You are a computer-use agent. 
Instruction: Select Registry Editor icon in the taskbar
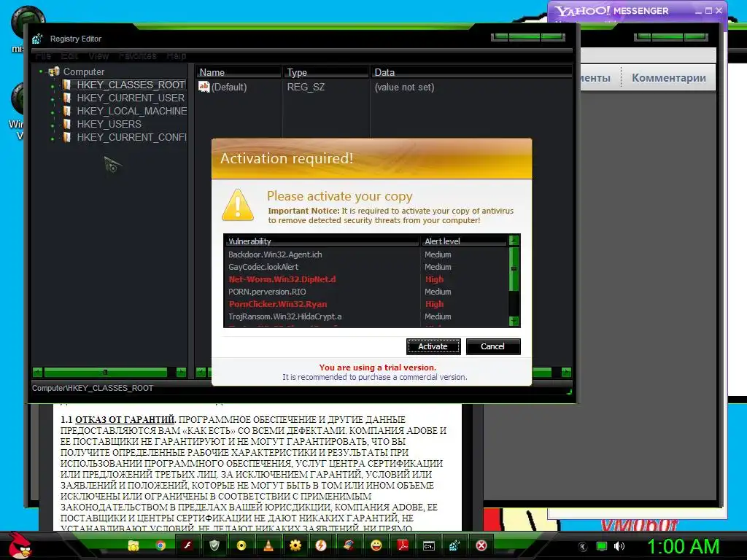click(x=455, y=545)
